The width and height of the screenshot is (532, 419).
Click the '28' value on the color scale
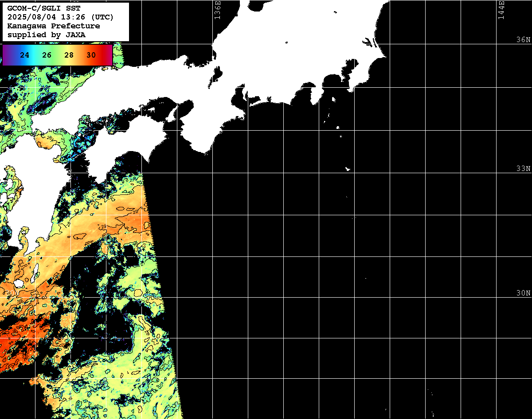tap(69, 55)
